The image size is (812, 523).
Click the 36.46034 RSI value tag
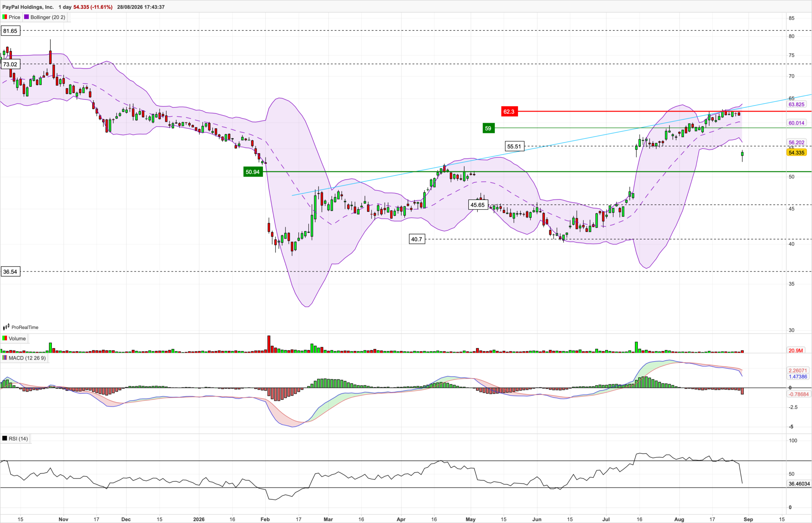tap(799, 484)
